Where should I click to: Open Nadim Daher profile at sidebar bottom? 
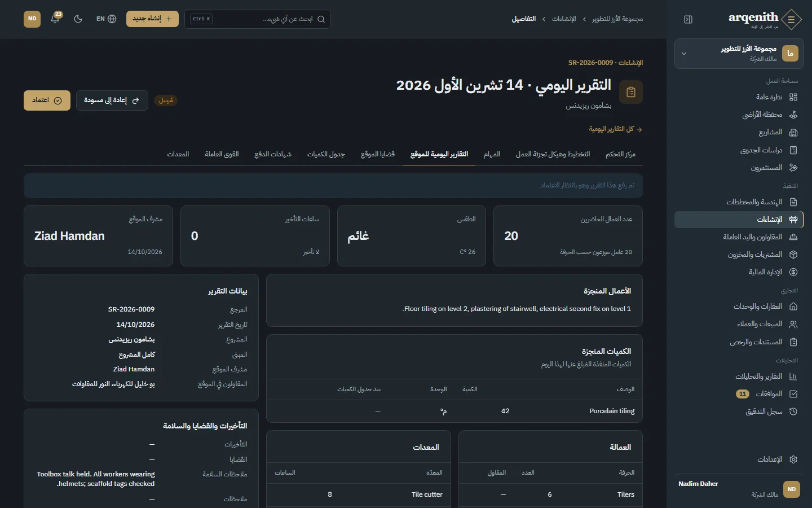click(739, 489)
